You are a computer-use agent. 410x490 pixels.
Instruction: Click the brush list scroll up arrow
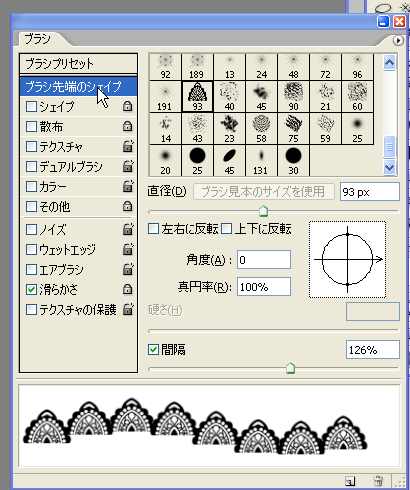(390, 62)
